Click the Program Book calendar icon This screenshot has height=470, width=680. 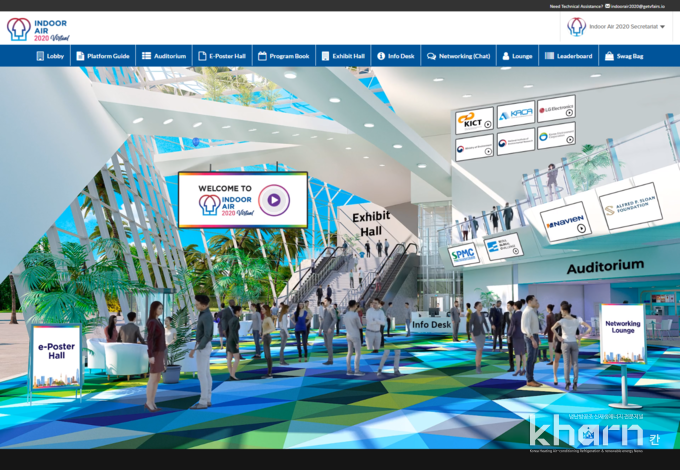262,56
